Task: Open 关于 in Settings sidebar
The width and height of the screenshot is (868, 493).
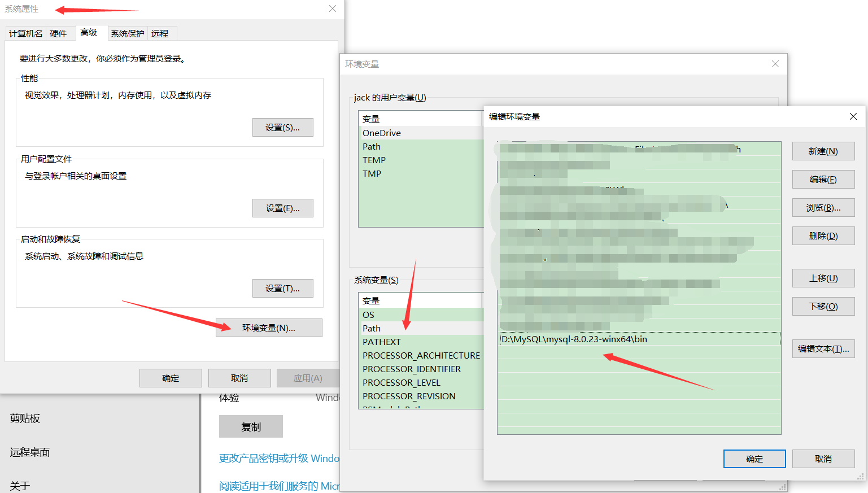Action: pyautogui.click(x=20, y=486)
